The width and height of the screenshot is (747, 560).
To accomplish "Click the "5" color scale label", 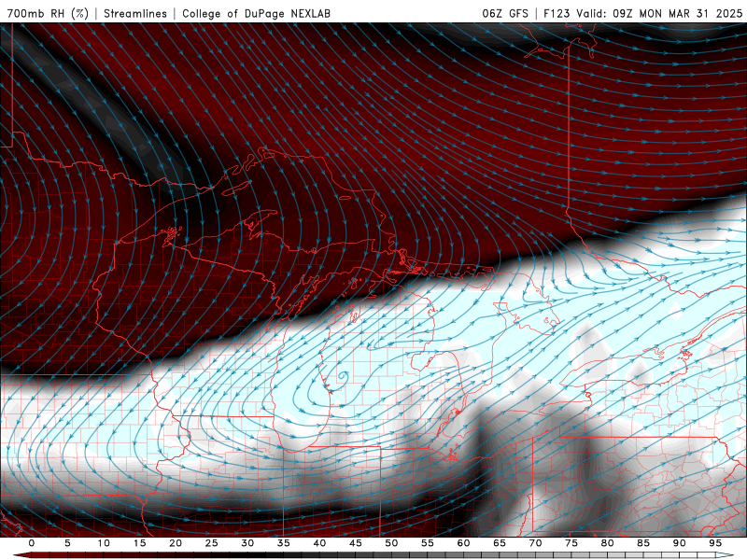I will 67,543.
